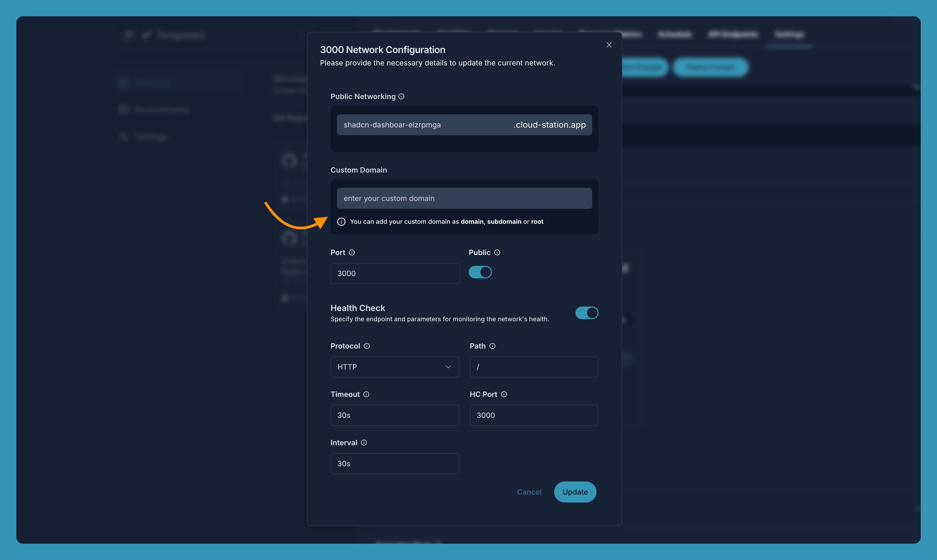Viewport: 937px width, 560px height.
Task: Disable the Health Check toggle
Action: coord(587,313)
